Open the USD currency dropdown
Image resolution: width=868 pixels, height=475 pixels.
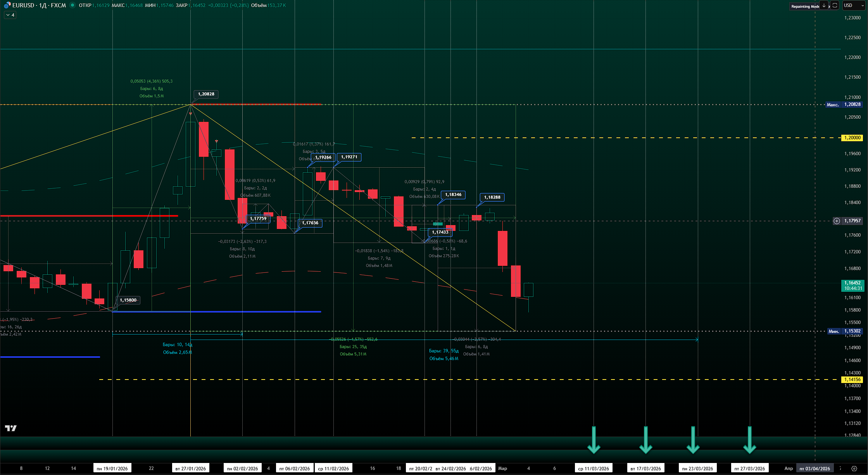point(853,5)
